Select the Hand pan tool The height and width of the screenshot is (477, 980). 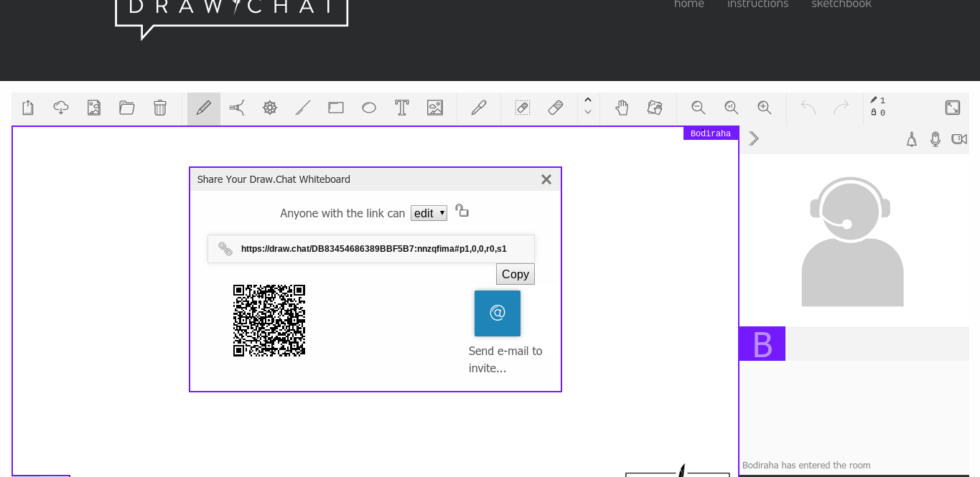coord(622,108)
